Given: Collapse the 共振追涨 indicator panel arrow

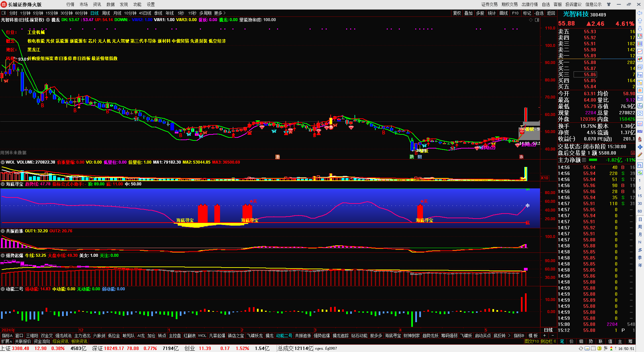Looking at the screenshot, I should [3, 231].
